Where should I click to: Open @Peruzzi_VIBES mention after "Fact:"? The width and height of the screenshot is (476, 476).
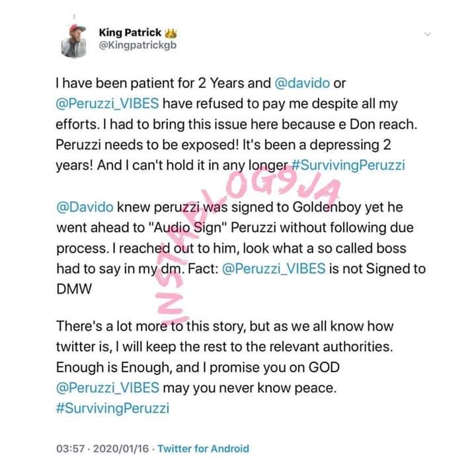coord(274,269)
